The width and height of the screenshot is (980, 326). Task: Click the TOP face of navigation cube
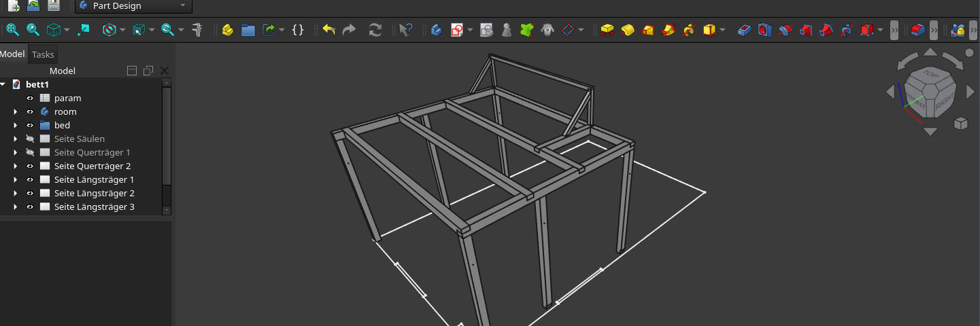pyautogui.click(x=929, y=75)
